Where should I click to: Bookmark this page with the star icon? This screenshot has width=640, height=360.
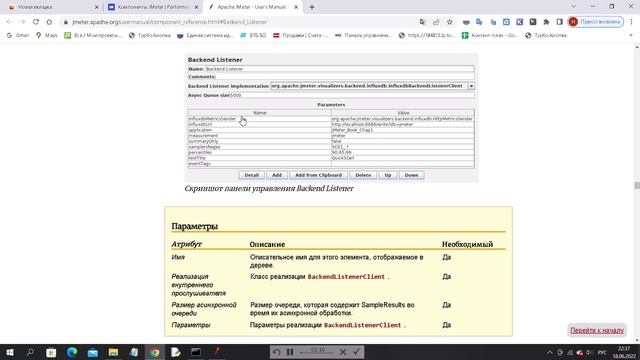pos(449,22)
